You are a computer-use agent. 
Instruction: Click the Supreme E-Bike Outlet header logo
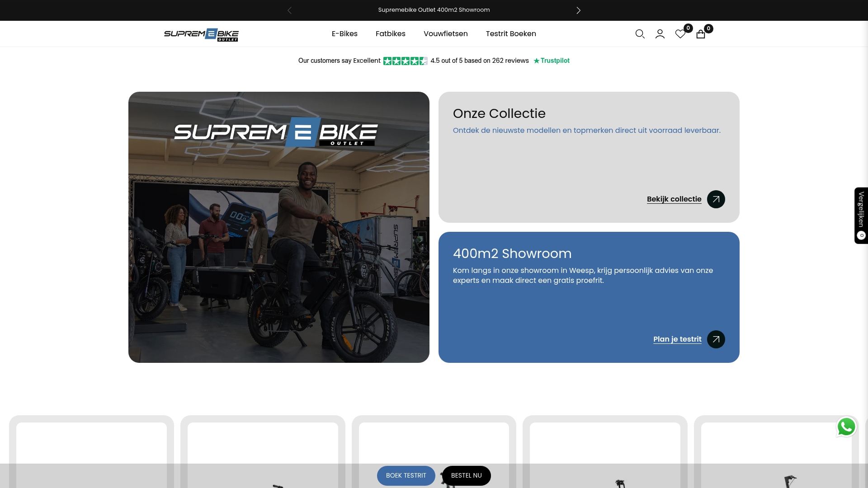pos(201,35)
